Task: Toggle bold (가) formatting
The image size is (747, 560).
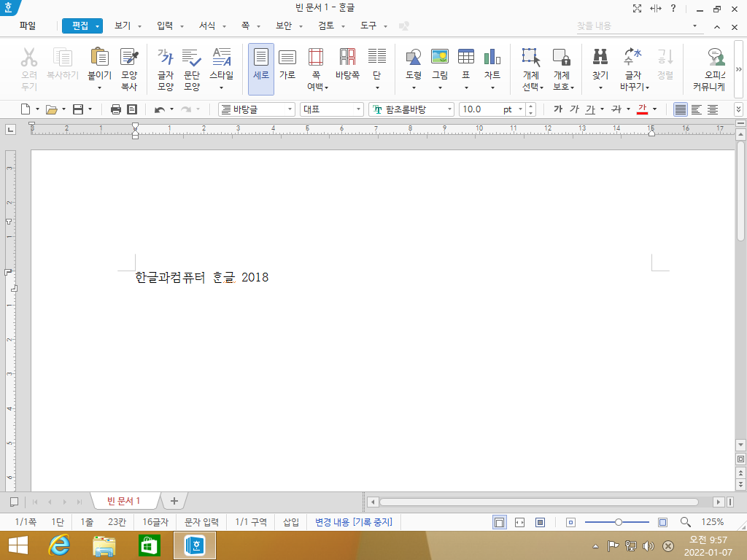Action: point(558,109)
